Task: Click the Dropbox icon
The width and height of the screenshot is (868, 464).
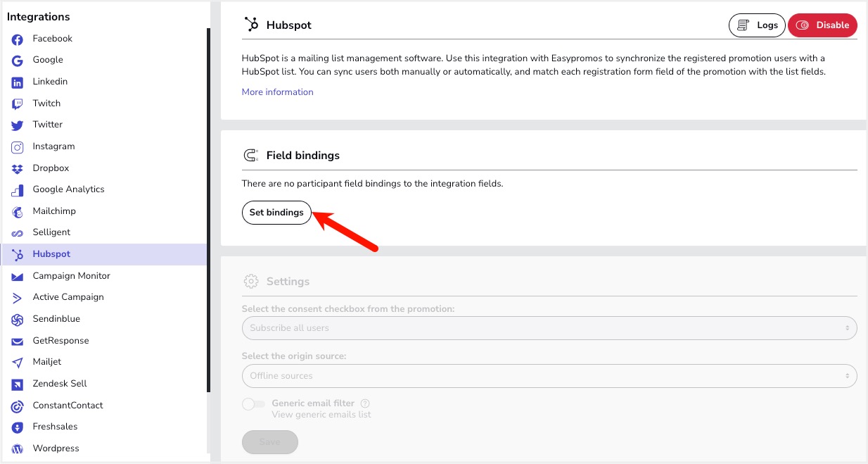Action: click(x=18, y=169)
